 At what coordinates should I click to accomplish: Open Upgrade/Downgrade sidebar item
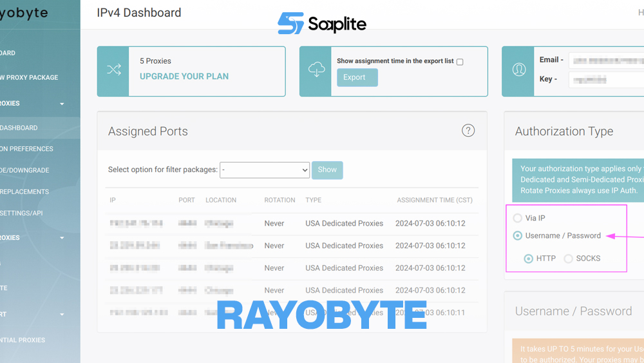24,170
